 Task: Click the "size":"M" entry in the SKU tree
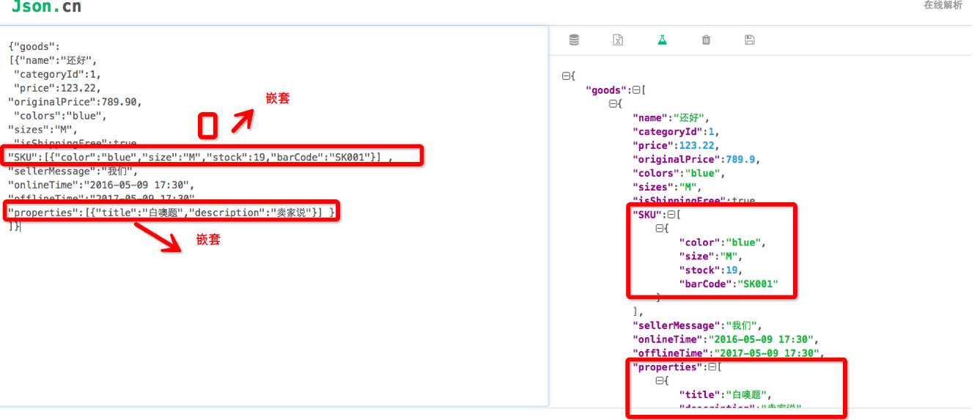(x=712, y=256)
